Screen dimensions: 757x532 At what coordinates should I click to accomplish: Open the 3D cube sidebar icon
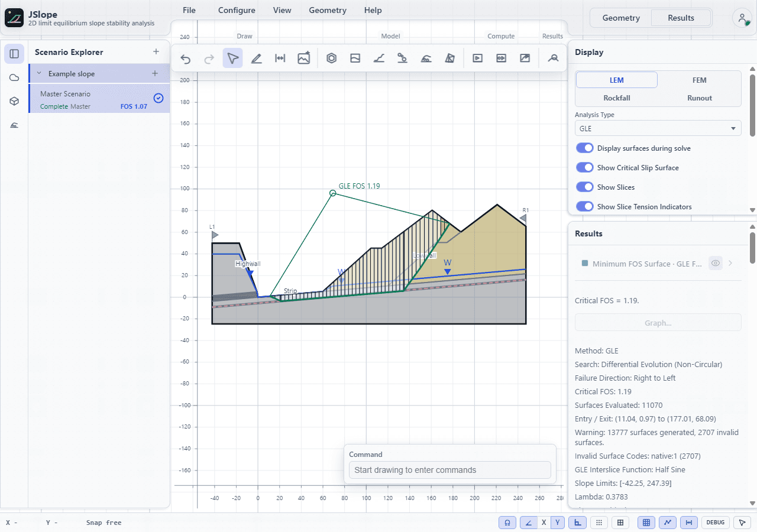tap(14, 101)
